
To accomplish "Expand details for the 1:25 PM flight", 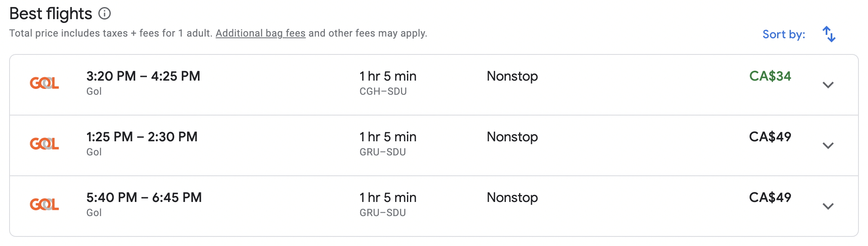I will (x=828, y=145).
